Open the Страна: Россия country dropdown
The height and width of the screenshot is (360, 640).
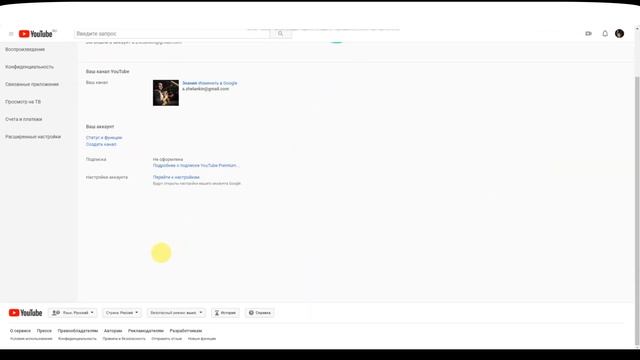pyautogui.click(x=122, y=313)
